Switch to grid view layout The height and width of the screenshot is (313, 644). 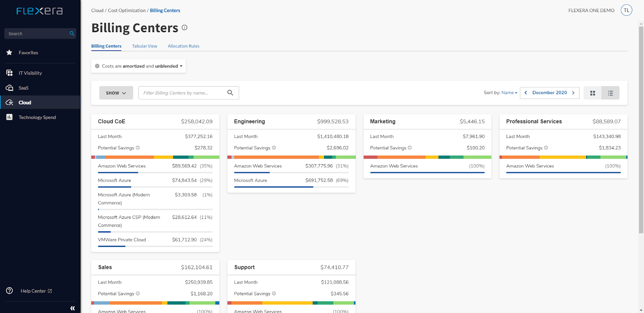point(592,93)
